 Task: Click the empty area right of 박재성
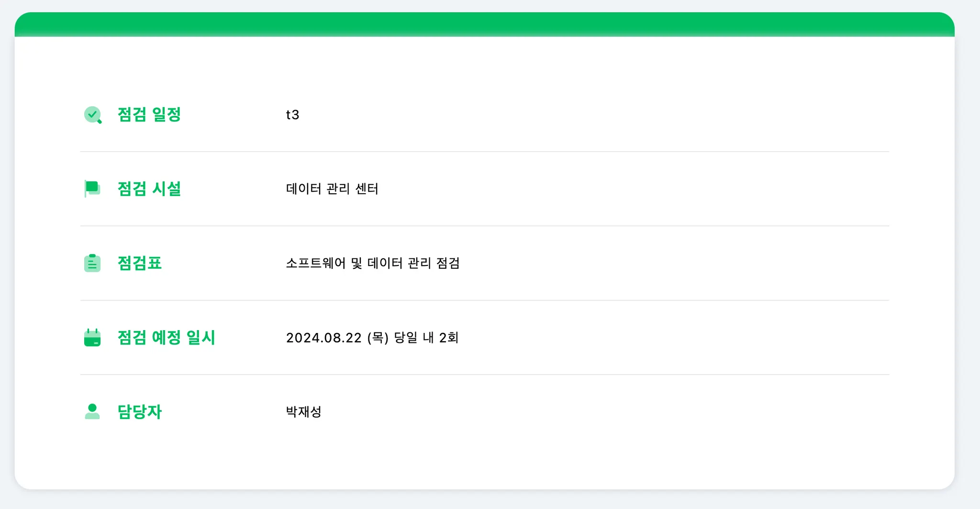click(x=574, y=411)
